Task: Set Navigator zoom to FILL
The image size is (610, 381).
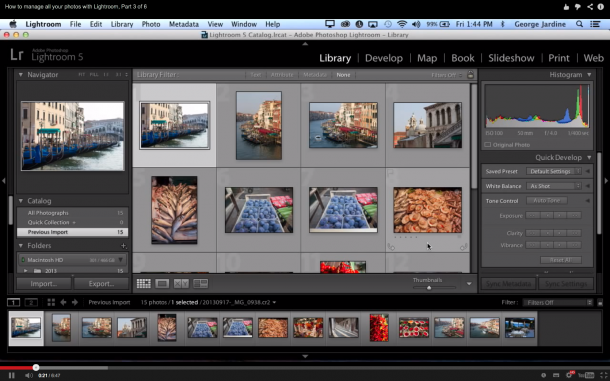Action: pos(94,74)
